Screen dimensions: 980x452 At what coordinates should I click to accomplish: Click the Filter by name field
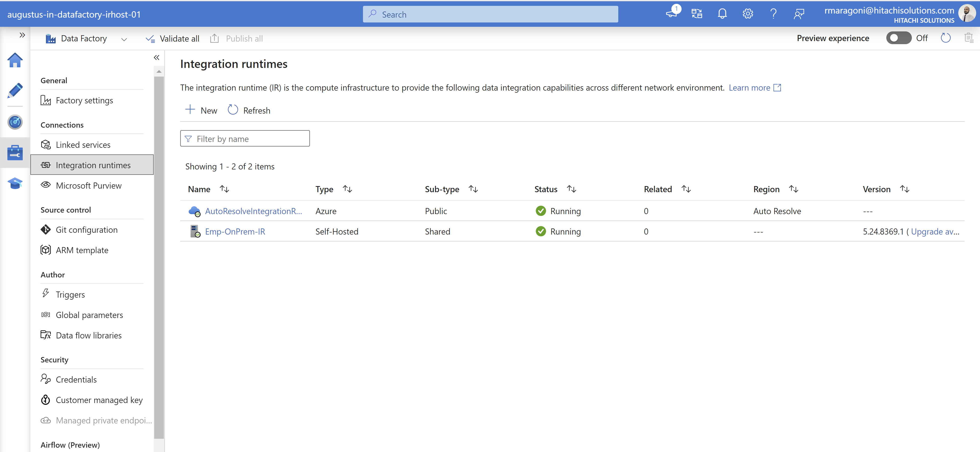pos(245,139)
